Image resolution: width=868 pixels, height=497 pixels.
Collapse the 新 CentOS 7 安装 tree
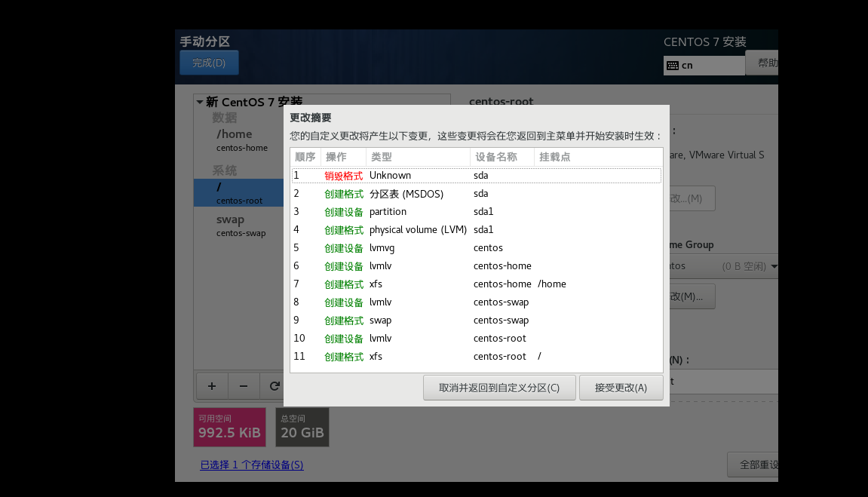199,102
